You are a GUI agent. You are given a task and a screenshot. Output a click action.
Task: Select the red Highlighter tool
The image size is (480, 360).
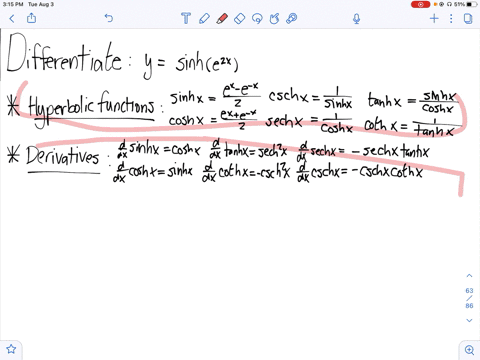click(222, 18)
